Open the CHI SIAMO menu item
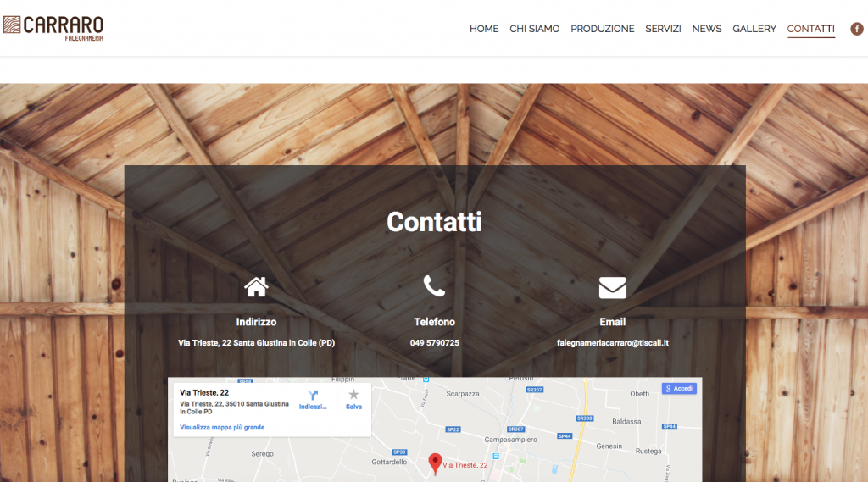868x482 pixels. point(534,29)
